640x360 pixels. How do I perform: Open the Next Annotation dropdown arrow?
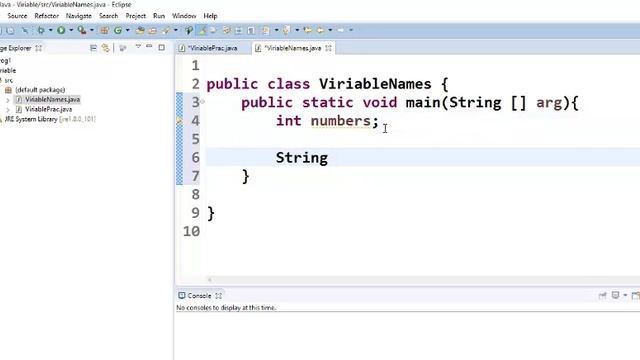coord(276,30)
